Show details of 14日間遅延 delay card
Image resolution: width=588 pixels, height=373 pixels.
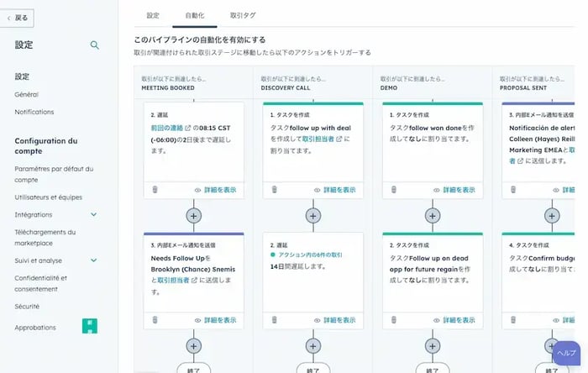pos(334,320)
